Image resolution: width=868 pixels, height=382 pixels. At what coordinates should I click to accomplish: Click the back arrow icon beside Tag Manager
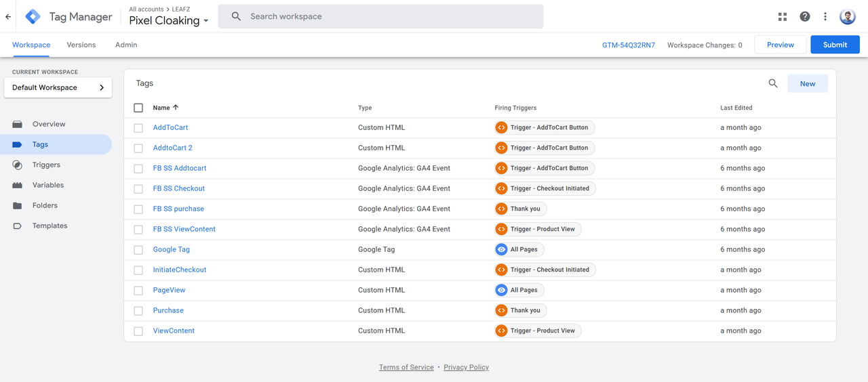pos(8,16)
